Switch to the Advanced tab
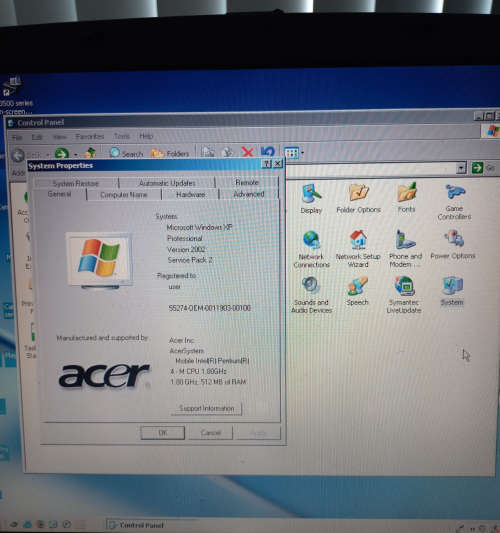The height and width of the screenshot is (533, 500). 249,194
